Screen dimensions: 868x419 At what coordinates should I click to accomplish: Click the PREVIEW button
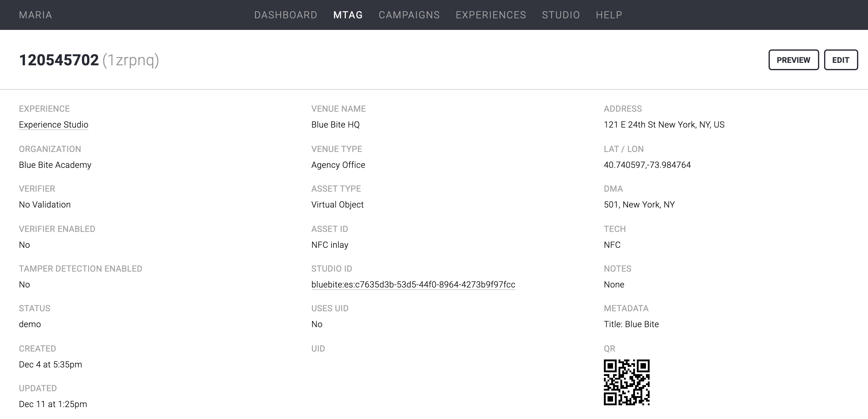[794, 60]
